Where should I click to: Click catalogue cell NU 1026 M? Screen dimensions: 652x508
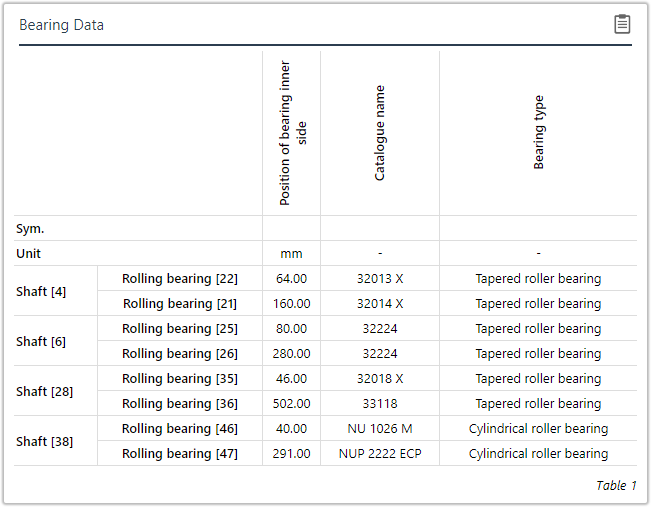click(x=380, y=429)
